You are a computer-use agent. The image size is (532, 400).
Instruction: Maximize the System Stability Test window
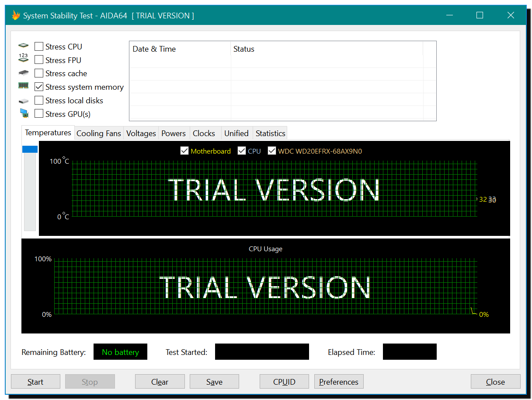tap(480, 15)
